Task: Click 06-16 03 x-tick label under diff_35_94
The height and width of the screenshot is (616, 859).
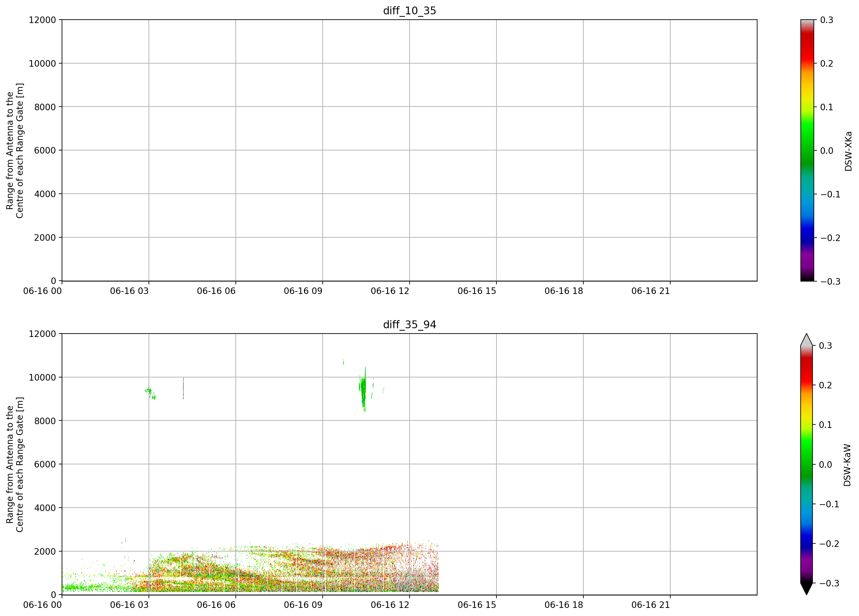Action: tap(129, 605)
